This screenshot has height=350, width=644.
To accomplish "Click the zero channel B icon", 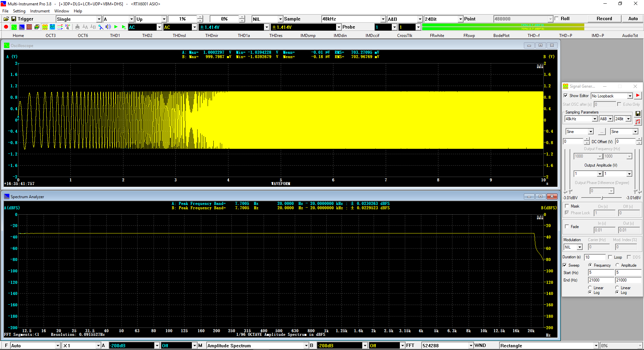I will (x=93, y=27).
